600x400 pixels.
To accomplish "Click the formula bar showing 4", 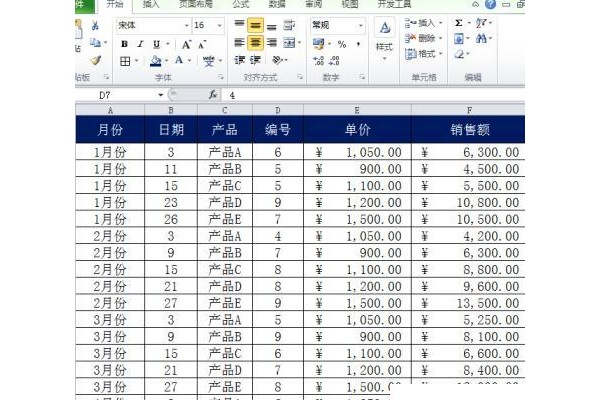I will [x=373, y=95].
